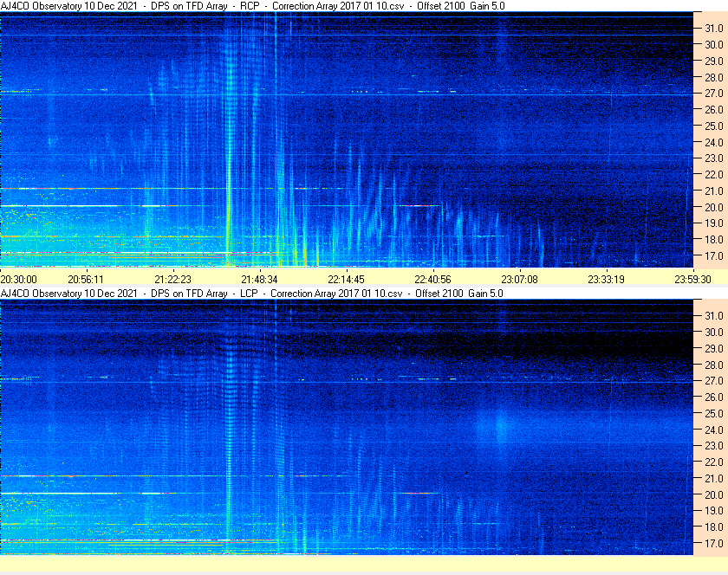This screenshot has height=575, width=728.
Task: Select the 22:40:56 time axis label
Action: pos(432,280)
